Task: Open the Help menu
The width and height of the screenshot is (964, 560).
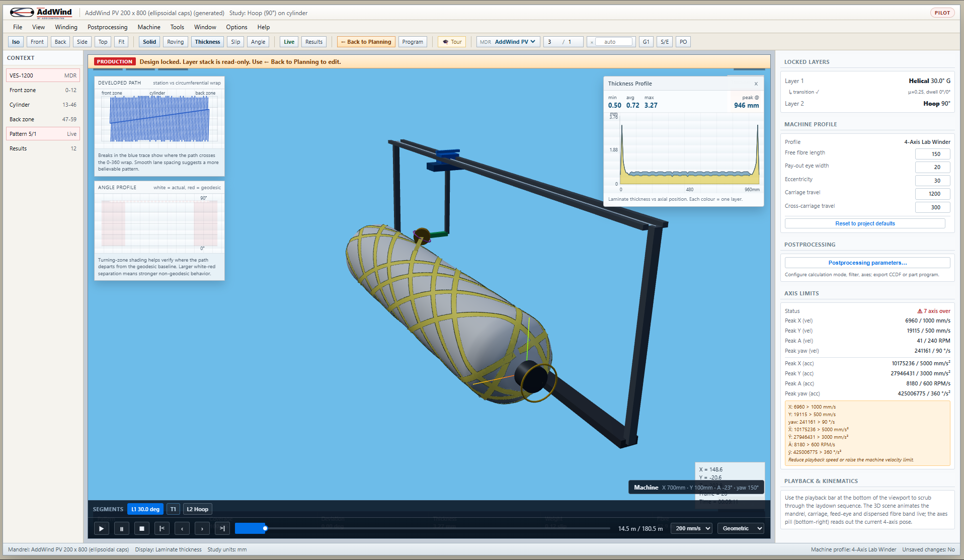Action: (264, 27)
